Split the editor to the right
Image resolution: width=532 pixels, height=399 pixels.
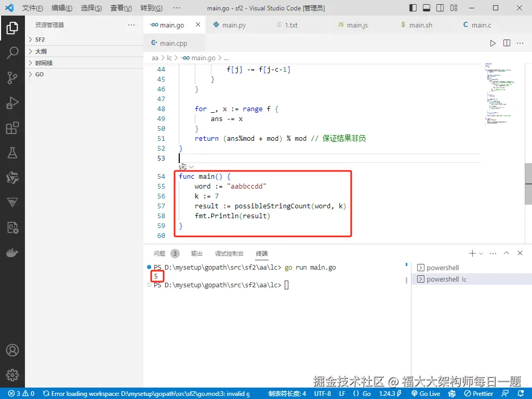click(x=507, y=43)
